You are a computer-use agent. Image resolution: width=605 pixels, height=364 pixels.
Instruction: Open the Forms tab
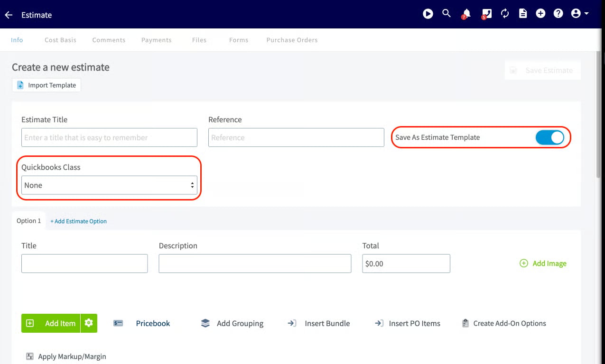(x=239, y=40)
